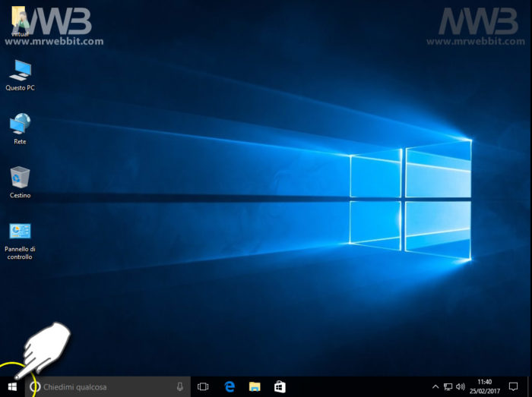Screen dimensions: 532x397
Task: Open the Windows Store taskbar icon
Action: [280, 386]
